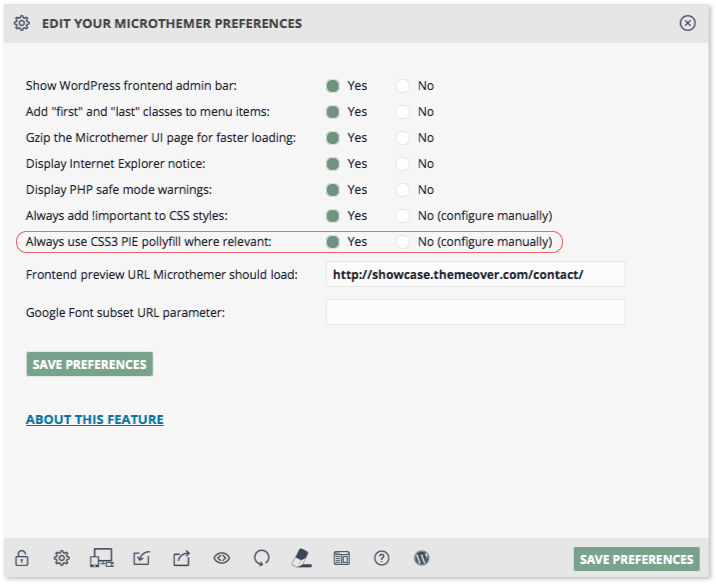Open help question mark icon

point(381,558)
